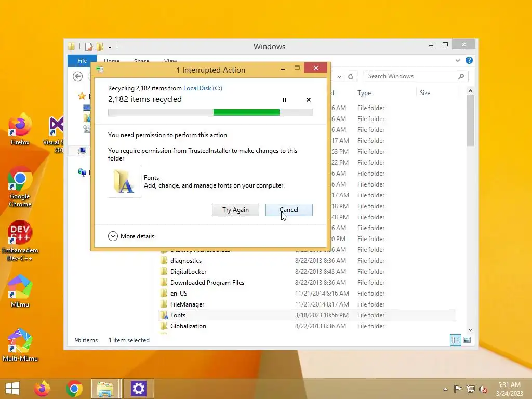Open the Multi-MEmu desktop shortcut
Image resolution: width=532 pixels, height=399 pixels.
(x=20, y=345)
